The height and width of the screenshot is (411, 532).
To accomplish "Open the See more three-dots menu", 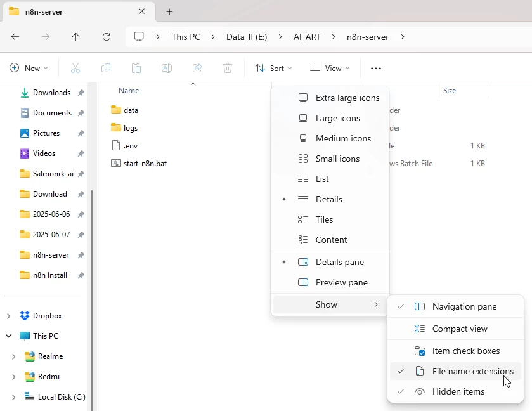I will pos(376,68).
